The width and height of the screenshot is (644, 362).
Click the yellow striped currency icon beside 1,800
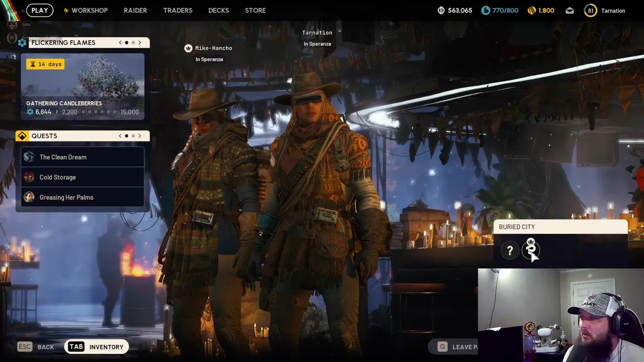tap(532, 11)
